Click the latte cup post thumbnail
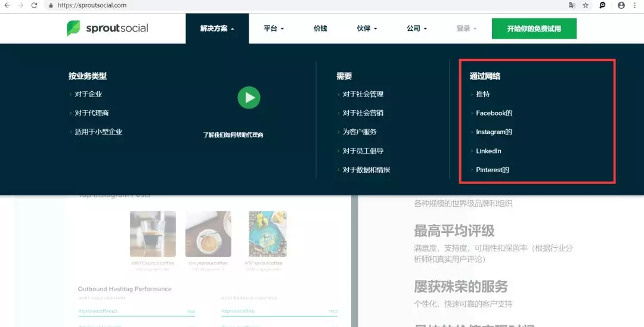The width and height of the screenshot is (644, 327). pos(208,234)
